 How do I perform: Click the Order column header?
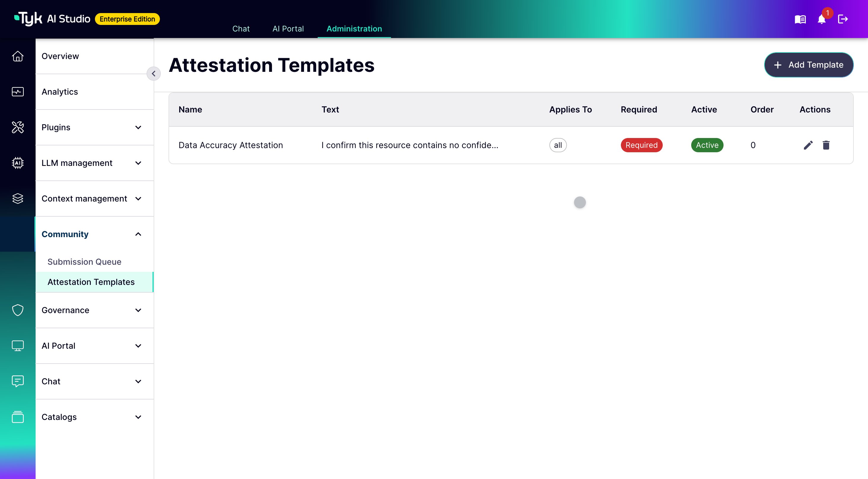pyautogui.click(x=762, y=110)
